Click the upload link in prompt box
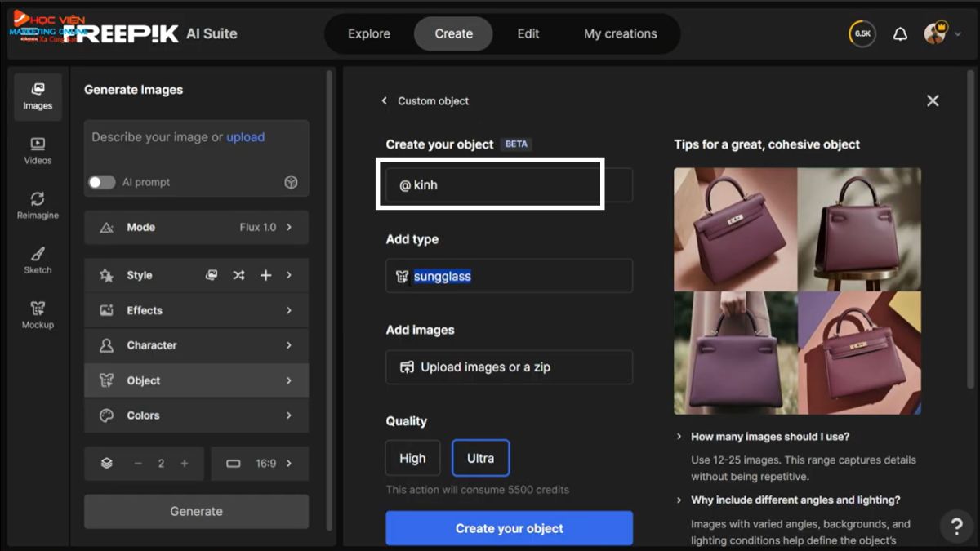 coord(245,137)
